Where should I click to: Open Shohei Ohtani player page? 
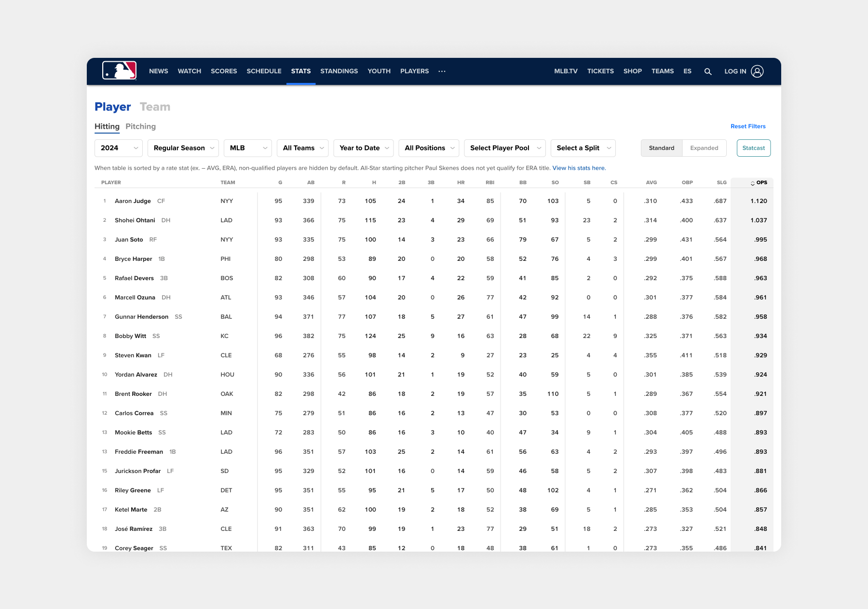pos(135,220)
